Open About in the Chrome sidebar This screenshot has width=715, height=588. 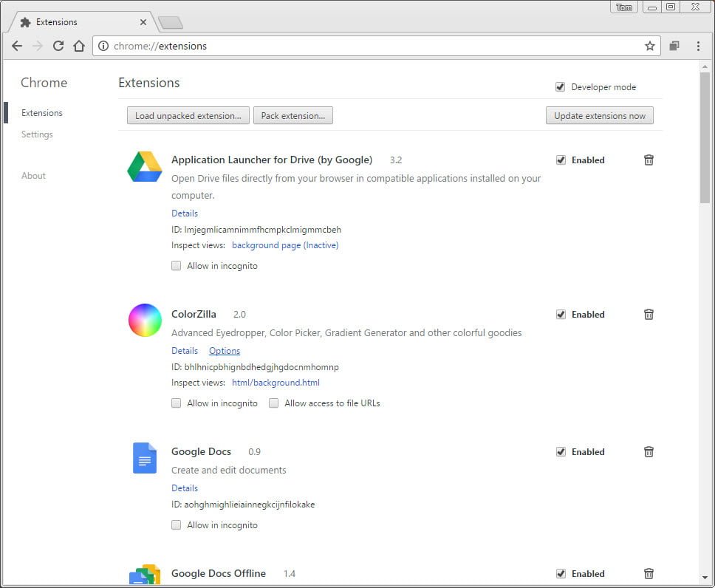coord(33,176)
